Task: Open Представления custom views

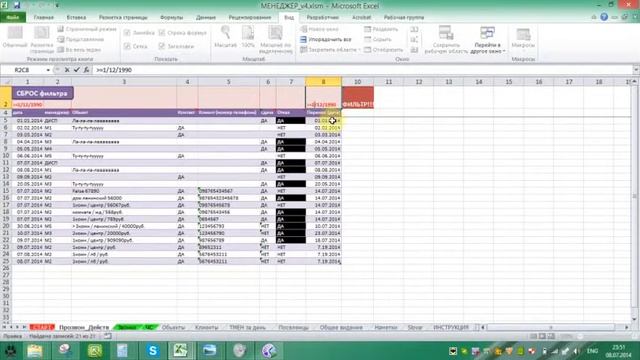Action: coord(81,40)
